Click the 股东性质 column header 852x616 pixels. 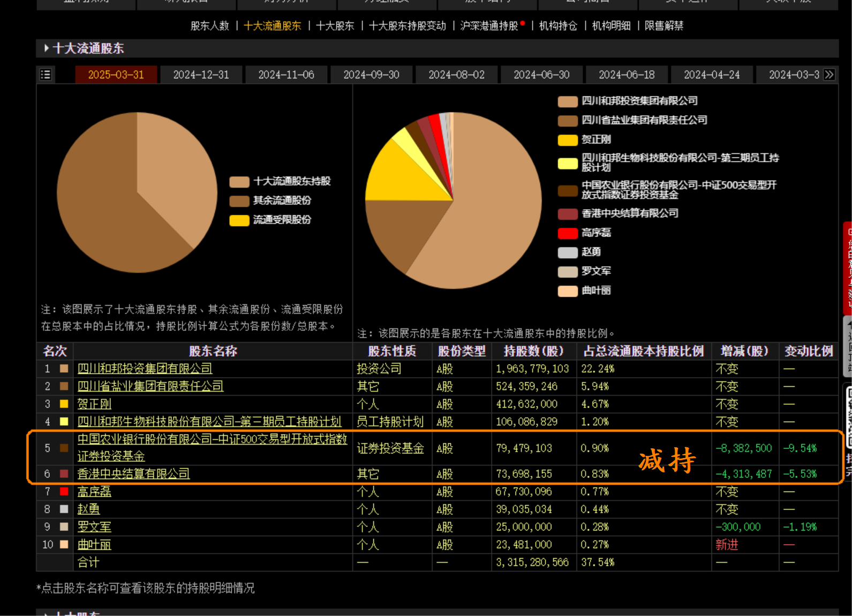tap(392, 351)
